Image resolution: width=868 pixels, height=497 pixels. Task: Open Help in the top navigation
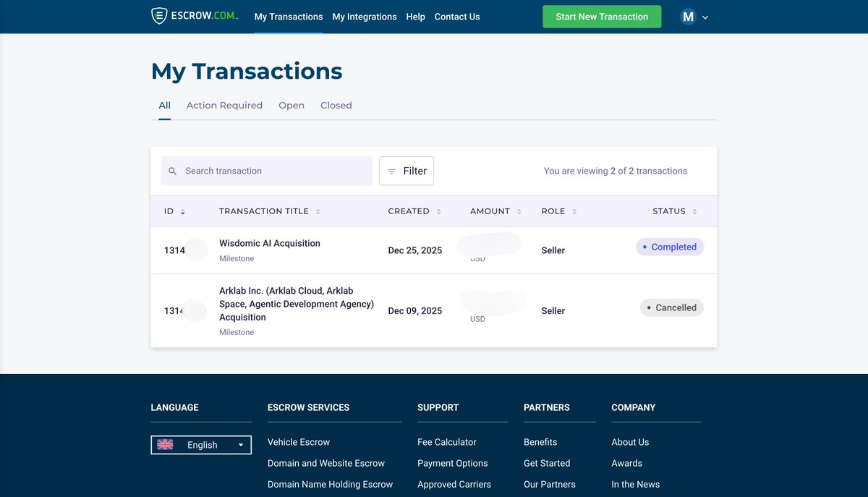click(x=415, y=17)
